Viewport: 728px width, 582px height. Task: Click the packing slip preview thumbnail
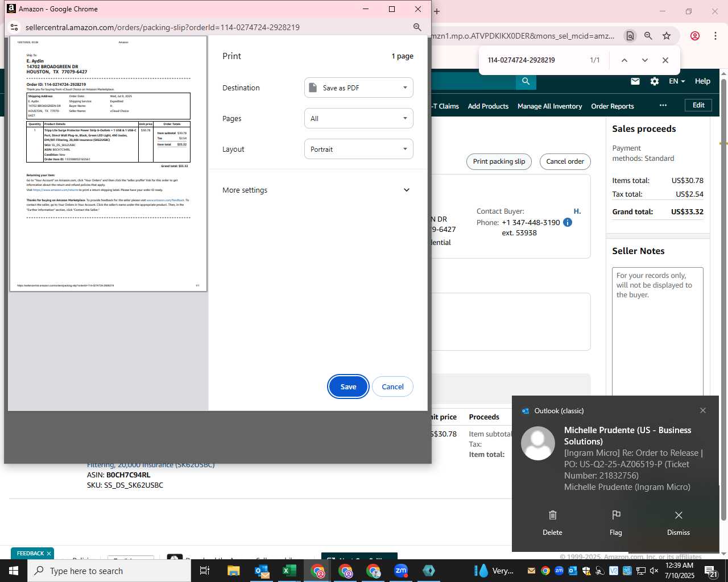tap(108, 164)
